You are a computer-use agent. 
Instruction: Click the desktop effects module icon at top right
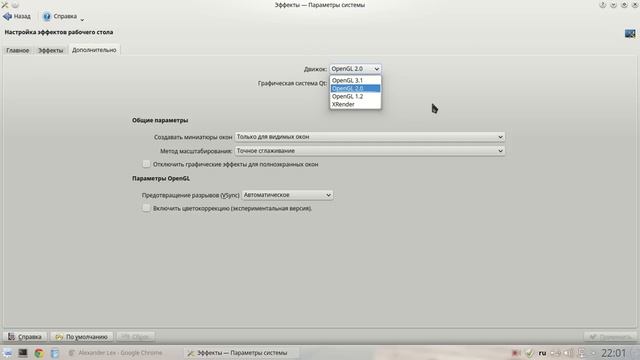pos(630,33)
